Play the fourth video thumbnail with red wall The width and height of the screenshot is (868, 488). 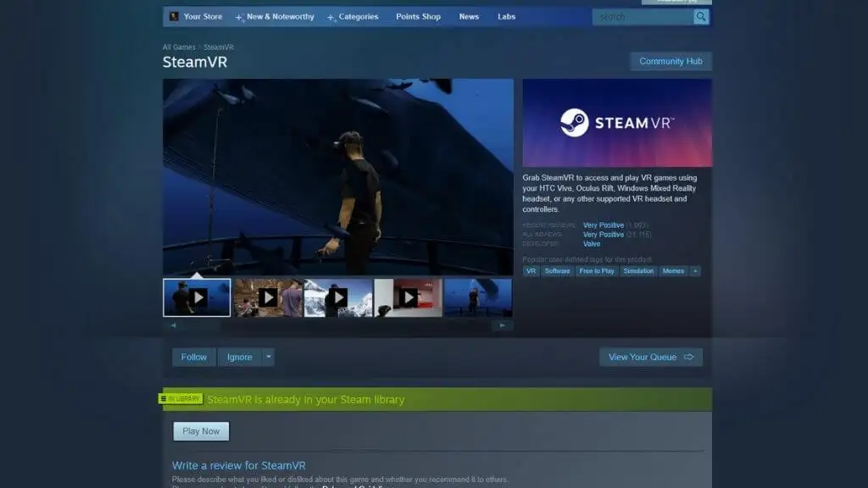click(408, 297)
